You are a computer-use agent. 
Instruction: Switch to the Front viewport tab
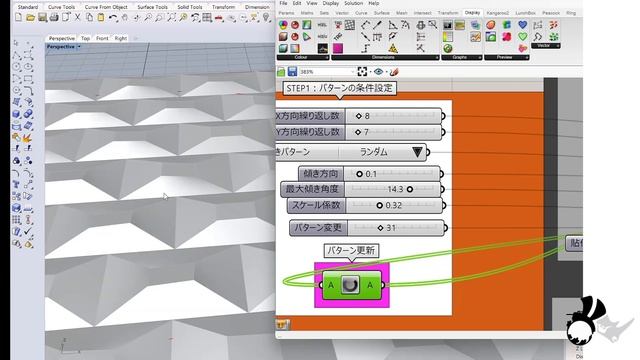point(102,38)
